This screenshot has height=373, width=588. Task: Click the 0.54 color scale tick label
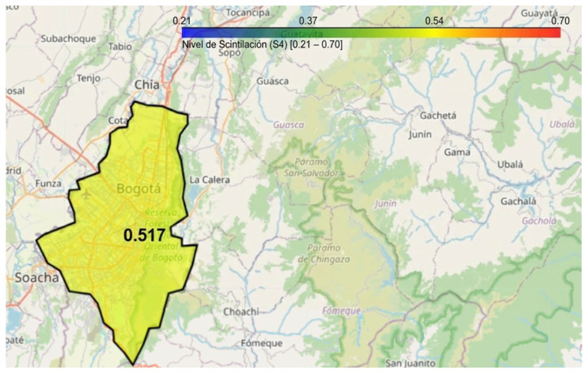(434, 21)
